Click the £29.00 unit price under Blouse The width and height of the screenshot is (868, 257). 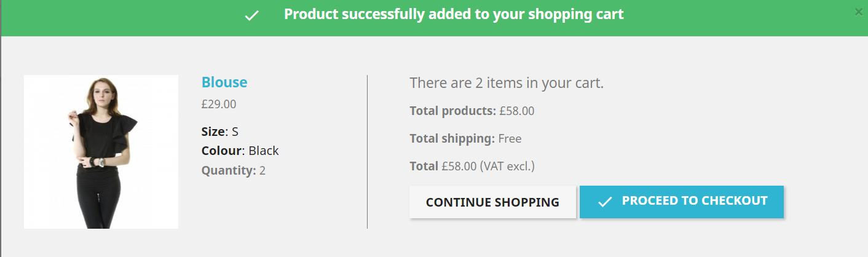pyautogui.click(x=219, y=105)
